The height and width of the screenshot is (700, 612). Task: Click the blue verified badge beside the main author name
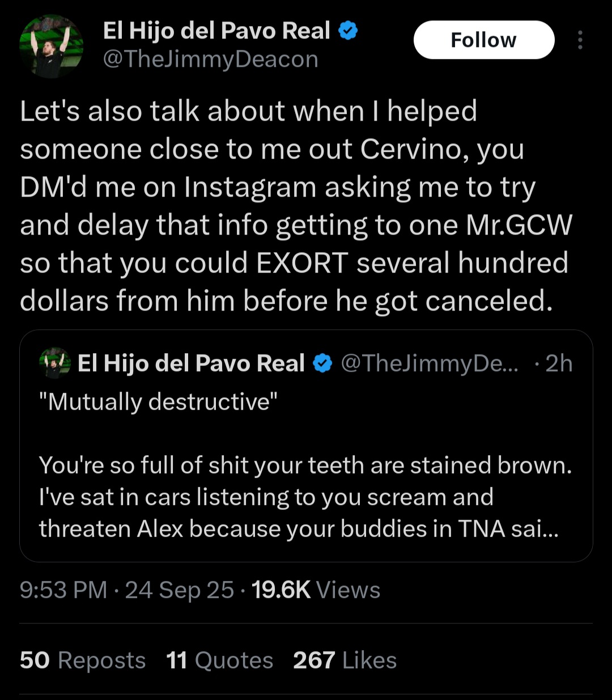click(x=348, y=31)
